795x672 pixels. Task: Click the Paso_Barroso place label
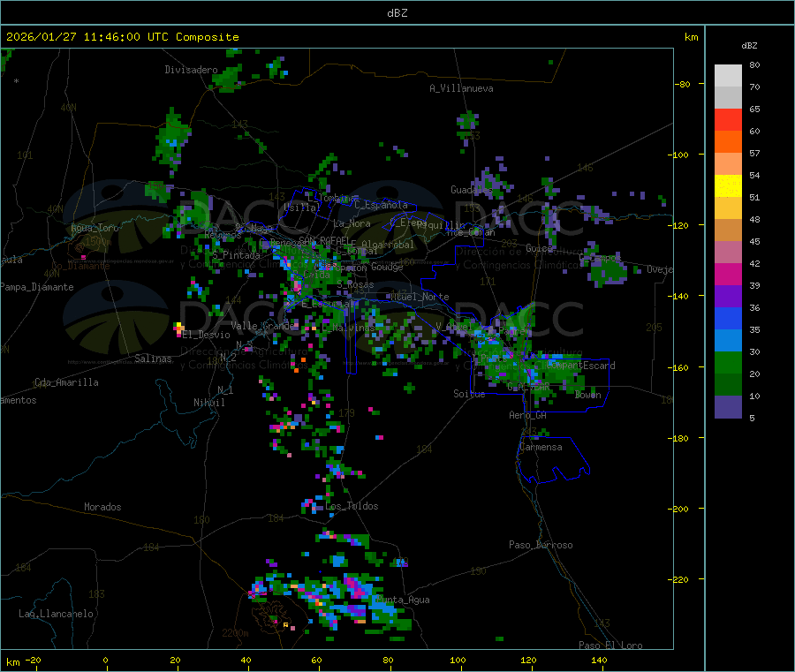coord(541,546)
